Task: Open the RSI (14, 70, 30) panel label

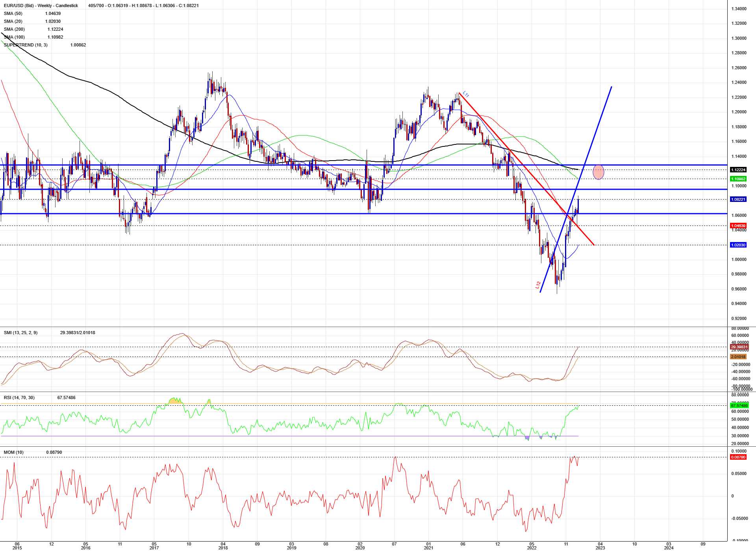Action: coord(19,398)
